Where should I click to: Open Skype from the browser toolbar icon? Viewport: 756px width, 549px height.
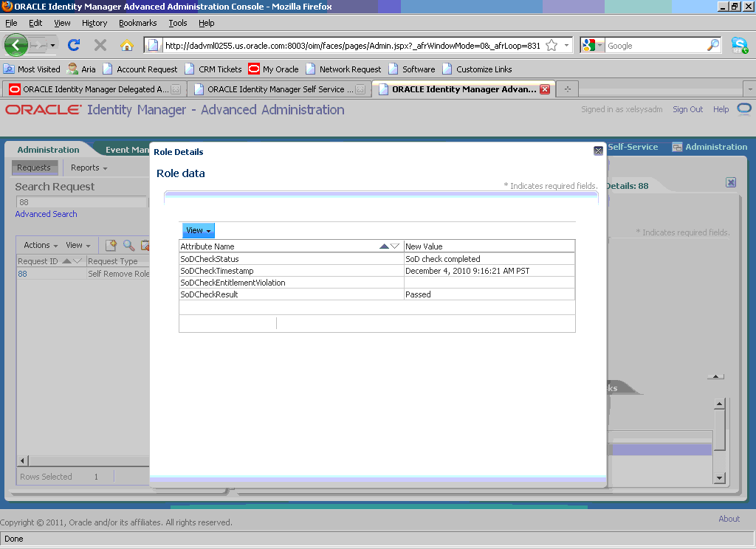click(x=740, y=45)
